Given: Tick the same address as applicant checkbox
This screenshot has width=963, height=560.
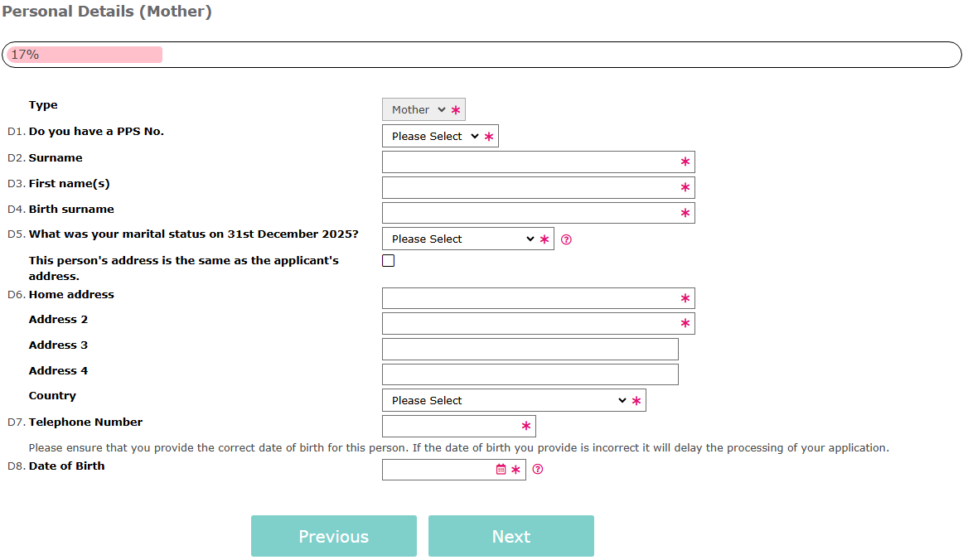Looking at the screenshot, I should click(x=389, y=261).
